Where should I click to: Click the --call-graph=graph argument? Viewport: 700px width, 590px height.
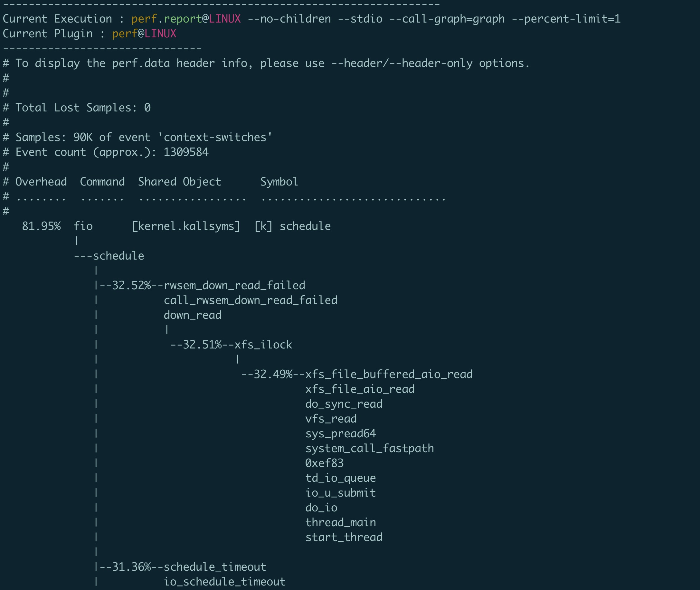tap(447, 19)
